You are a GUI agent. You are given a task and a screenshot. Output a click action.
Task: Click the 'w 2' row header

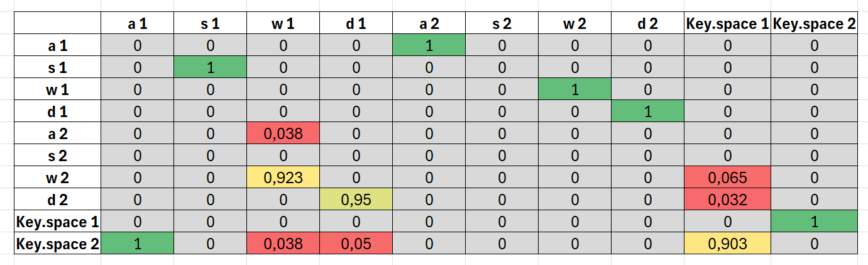[x=58, y=178]
